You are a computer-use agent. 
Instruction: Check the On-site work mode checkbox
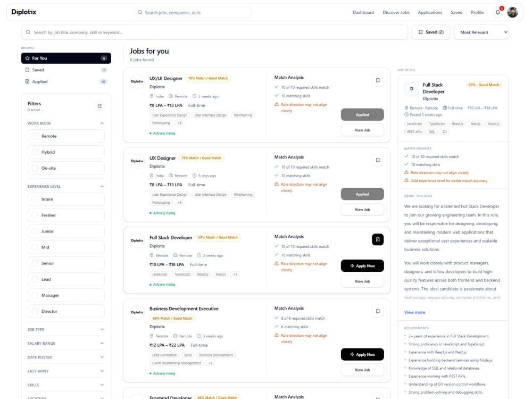click(35, 168)
